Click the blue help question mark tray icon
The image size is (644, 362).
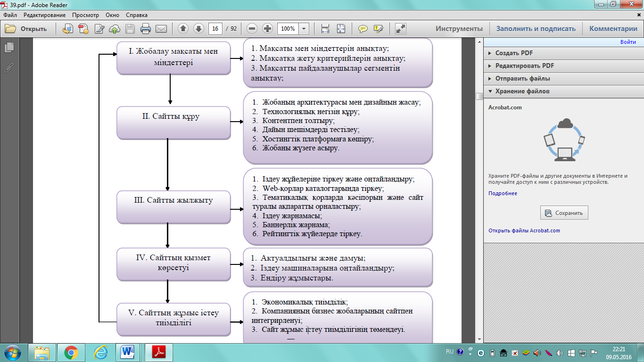(x=460, y=352)
